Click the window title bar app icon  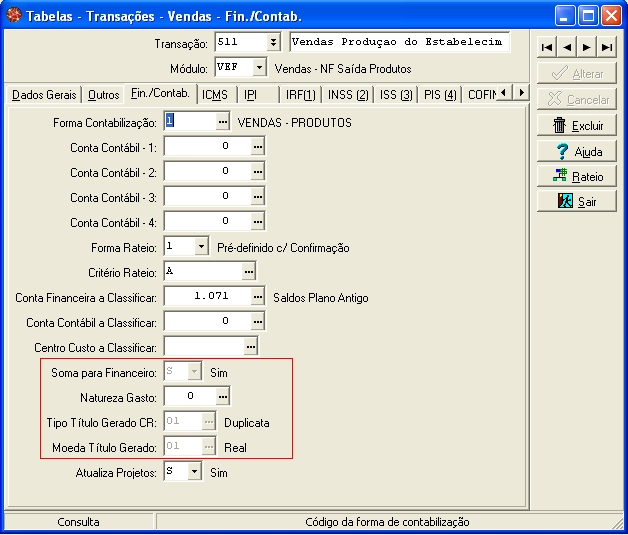point(14,16)
